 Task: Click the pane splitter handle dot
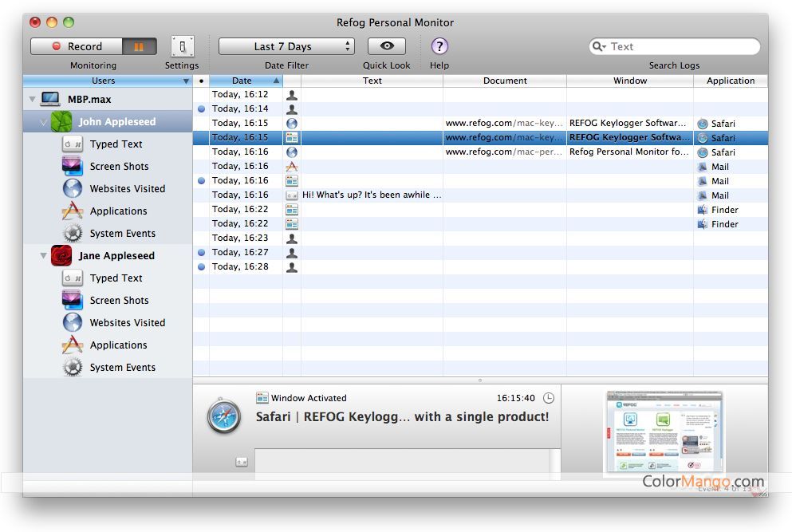pyautogui.click(x=480, y=380)
